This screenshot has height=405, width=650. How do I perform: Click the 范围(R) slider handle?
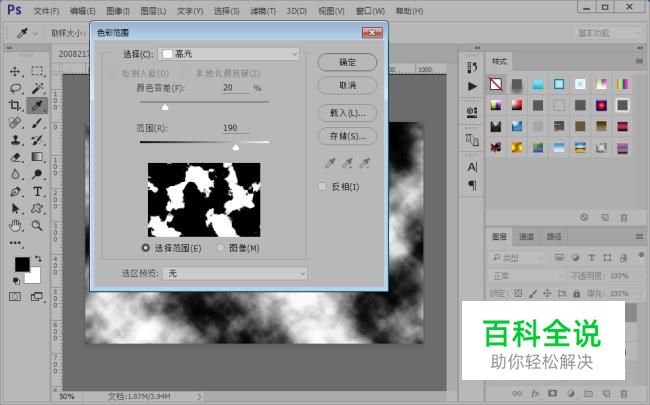(x=236, y=147)
